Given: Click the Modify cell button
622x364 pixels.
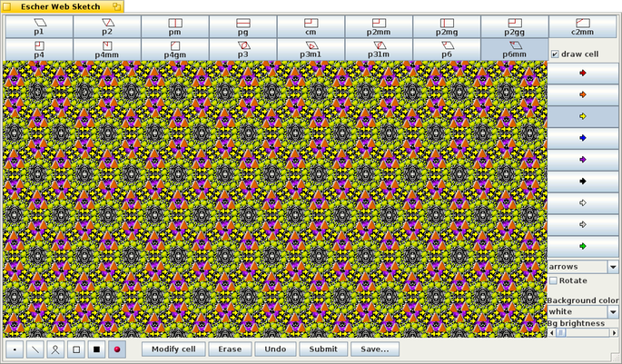Looking at the screenshot, I should (x=173, y=349).
